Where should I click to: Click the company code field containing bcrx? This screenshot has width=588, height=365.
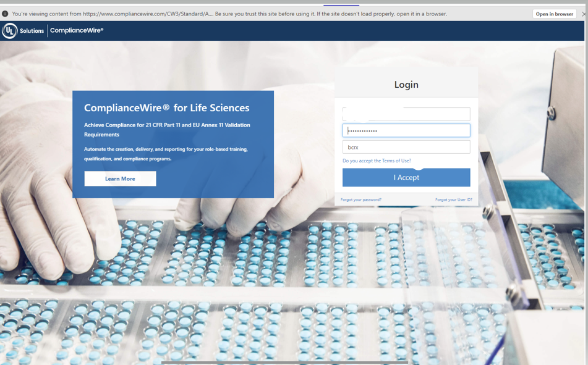pyautogui.click(x=406, y=147)
